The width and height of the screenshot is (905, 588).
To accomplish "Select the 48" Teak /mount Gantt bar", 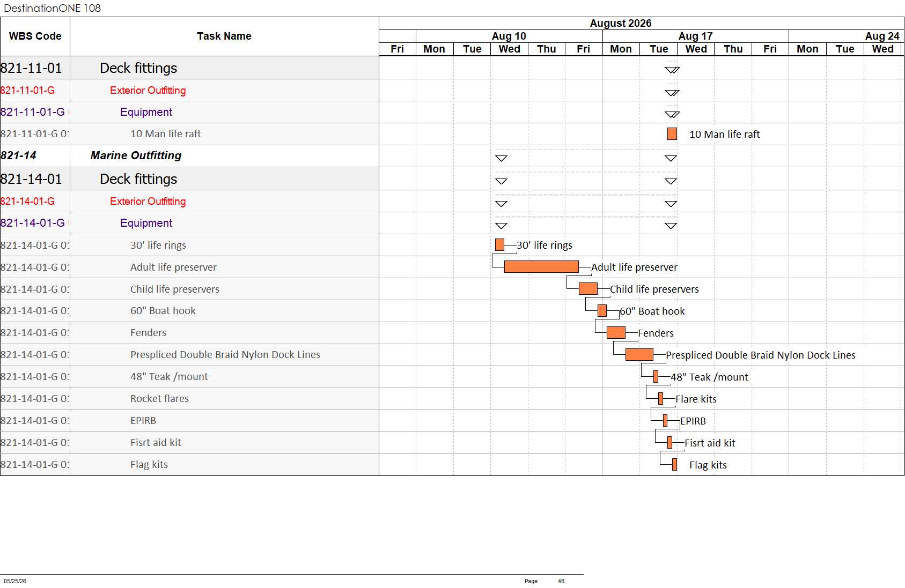I will click(656, 377).
